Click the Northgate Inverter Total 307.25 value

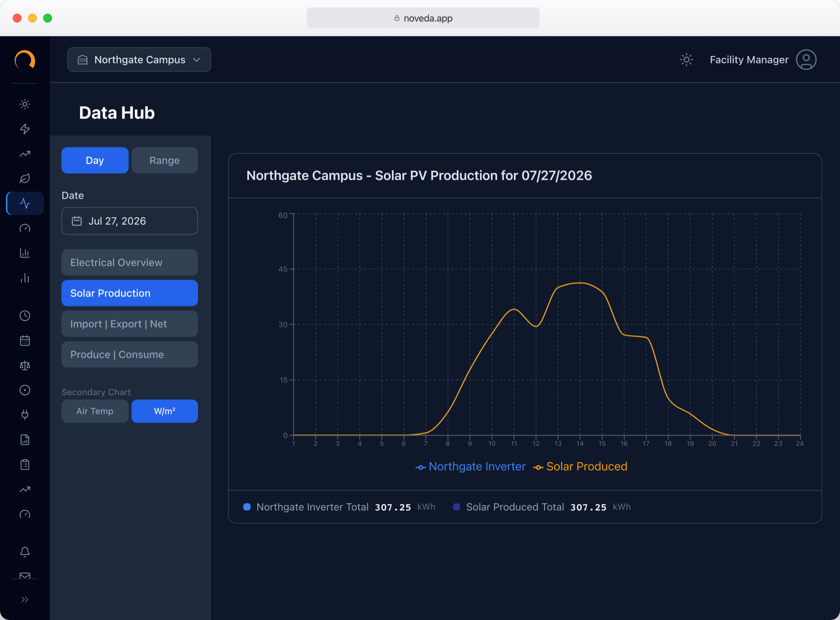point(393,507)
